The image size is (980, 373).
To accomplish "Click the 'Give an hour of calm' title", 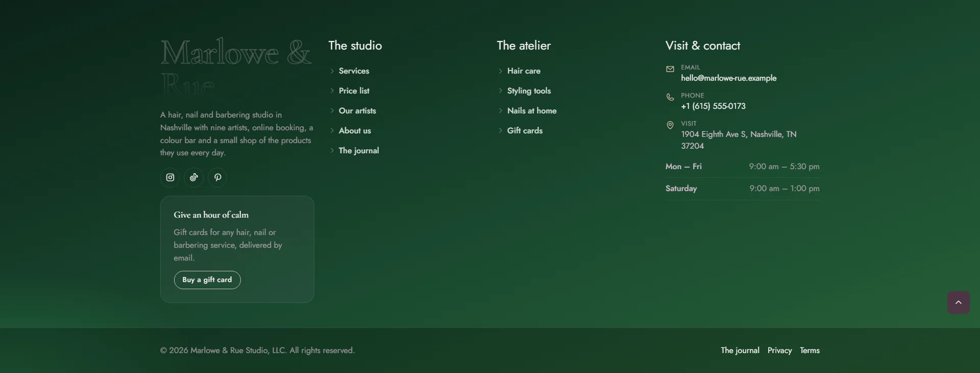I will pyautogui.click(x=211, y=215).
